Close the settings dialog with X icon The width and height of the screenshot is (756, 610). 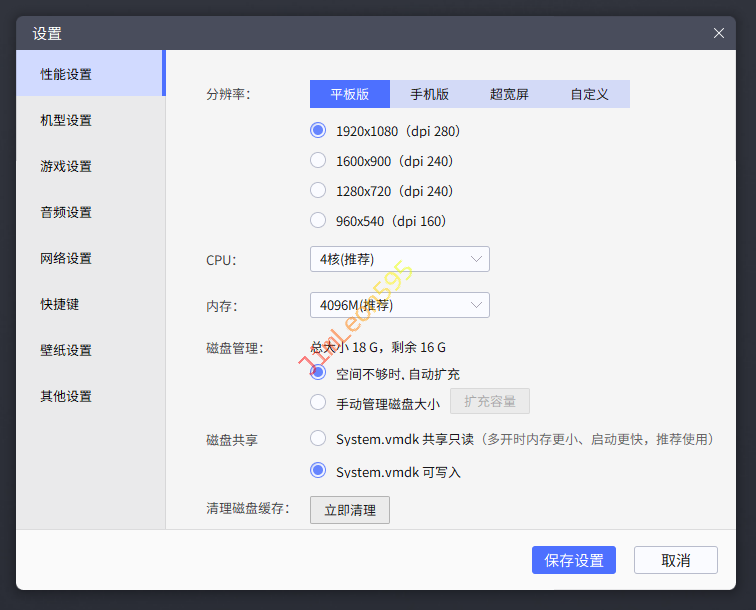pos(718,33)
